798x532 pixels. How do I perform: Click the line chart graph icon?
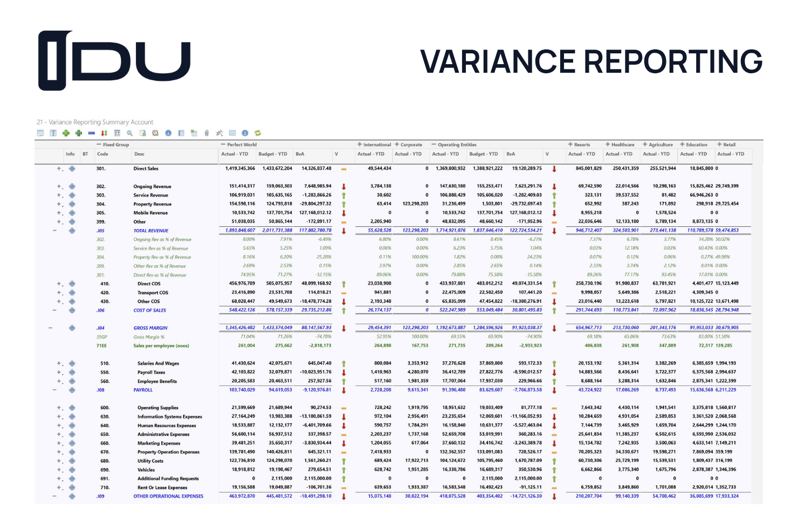click(x=219, y=133)
